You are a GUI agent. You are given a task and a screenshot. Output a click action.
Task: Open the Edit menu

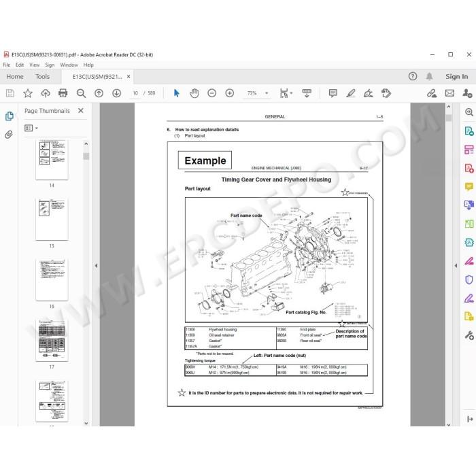coord(20,65)
